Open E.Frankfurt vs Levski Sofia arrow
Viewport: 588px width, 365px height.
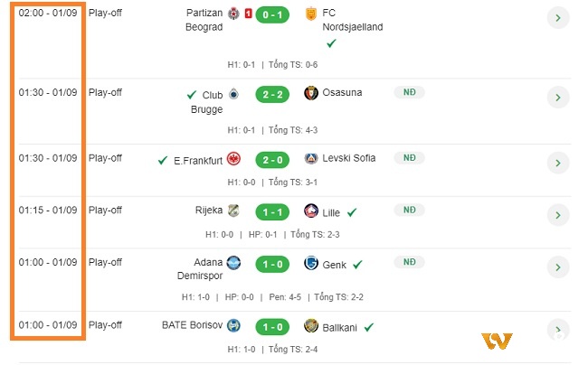coord(558,163)
